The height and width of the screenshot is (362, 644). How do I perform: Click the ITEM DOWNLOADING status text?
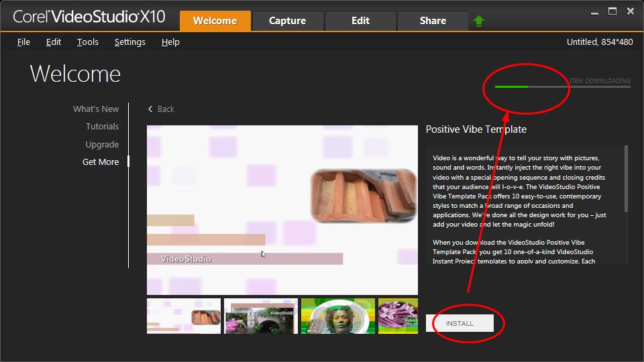point(600,81)
